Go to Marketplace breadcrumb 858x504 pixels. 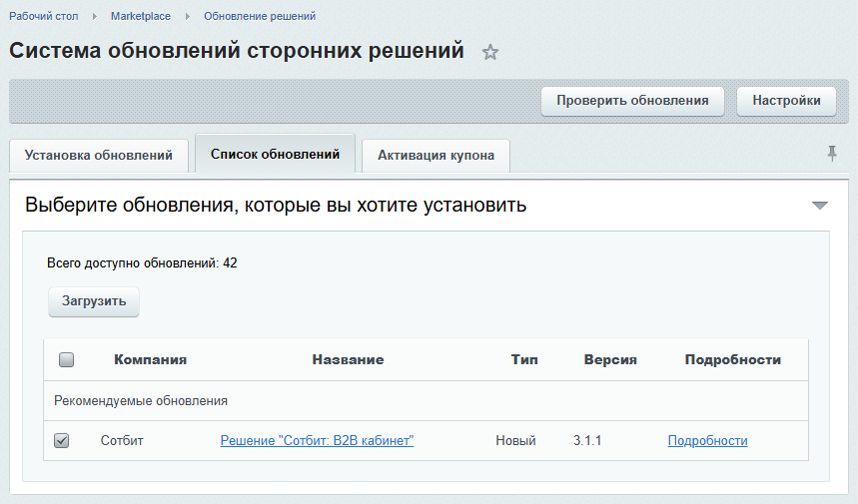(x=141, y=16)
